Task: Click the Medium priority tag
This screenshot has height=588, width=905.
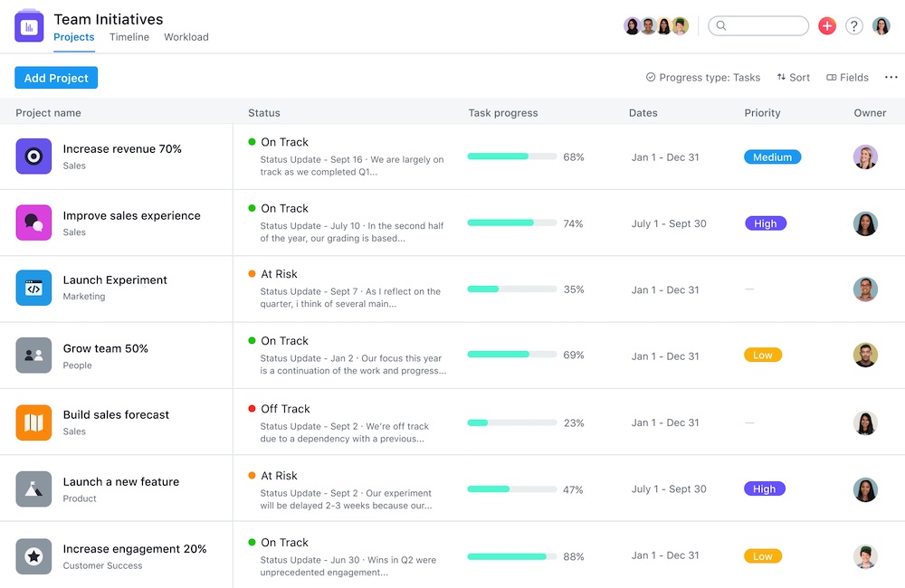Action: pyautogui.click(x=772, y=157)
